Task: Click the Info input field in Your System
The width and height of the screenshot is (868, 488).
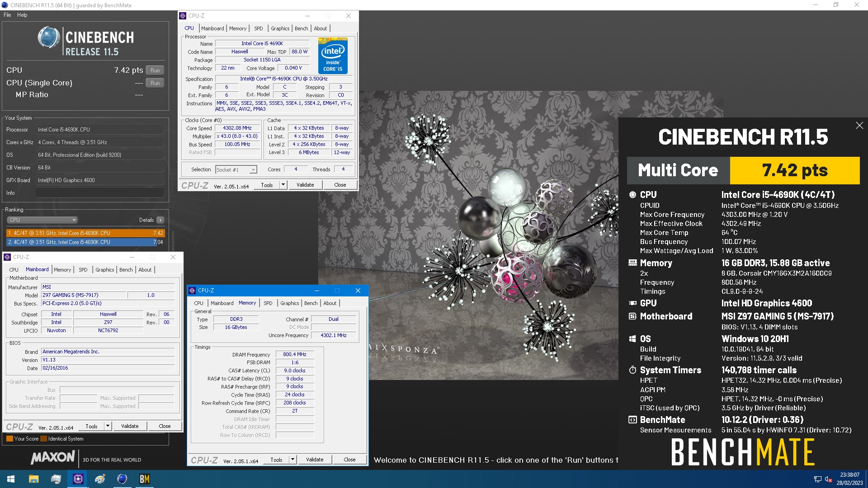Action: click(99, 193)
